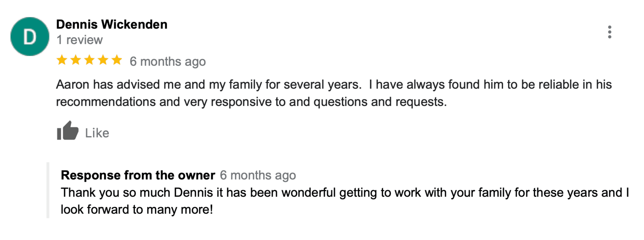Click the thumbs-up Like icon

coord(67,131)
